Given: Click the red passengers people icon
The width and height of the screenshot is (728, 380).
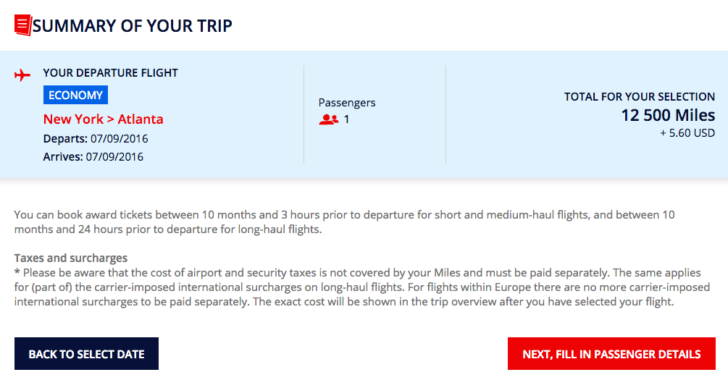Looking at the screenshot, I should pyautogui.click(x=328, y=119).
